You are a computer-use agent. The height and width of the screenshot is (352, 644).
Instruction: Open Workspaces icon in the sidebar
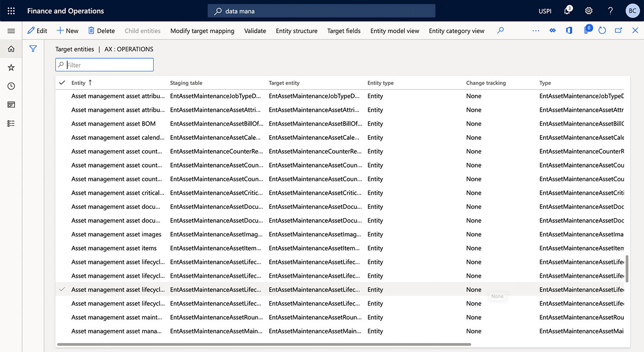pyautogui.click(x=11, y=105)
